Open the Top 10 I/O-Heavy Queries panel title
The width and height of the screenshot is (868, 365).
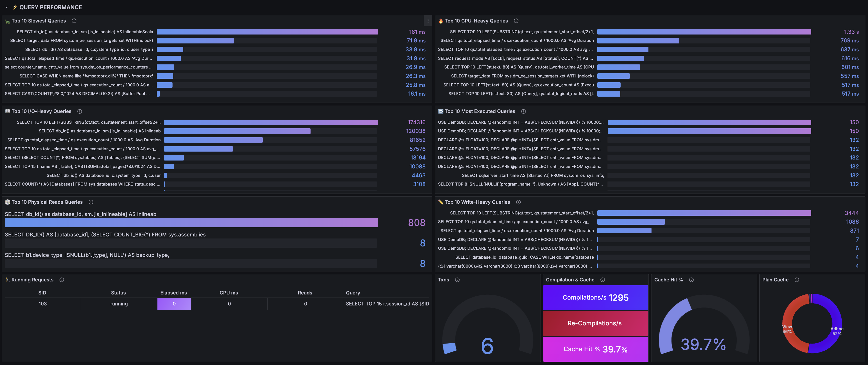point(41,111)
